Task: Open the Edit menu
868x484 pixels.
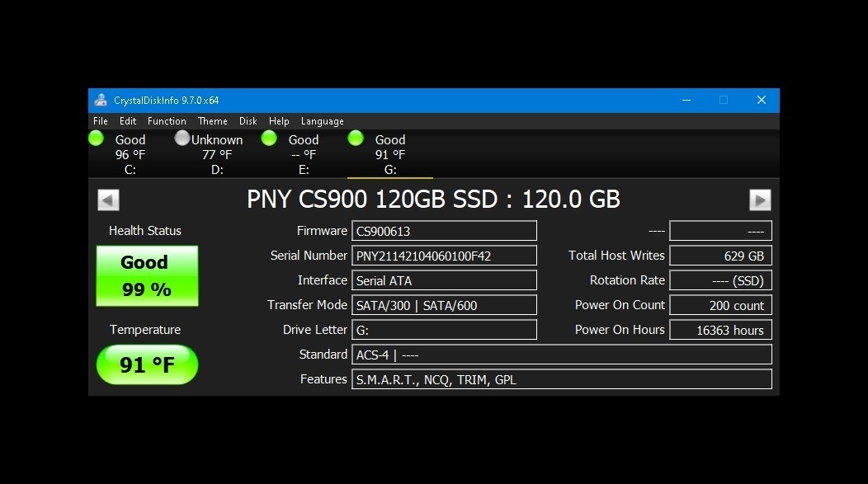Action: point(128,121)
